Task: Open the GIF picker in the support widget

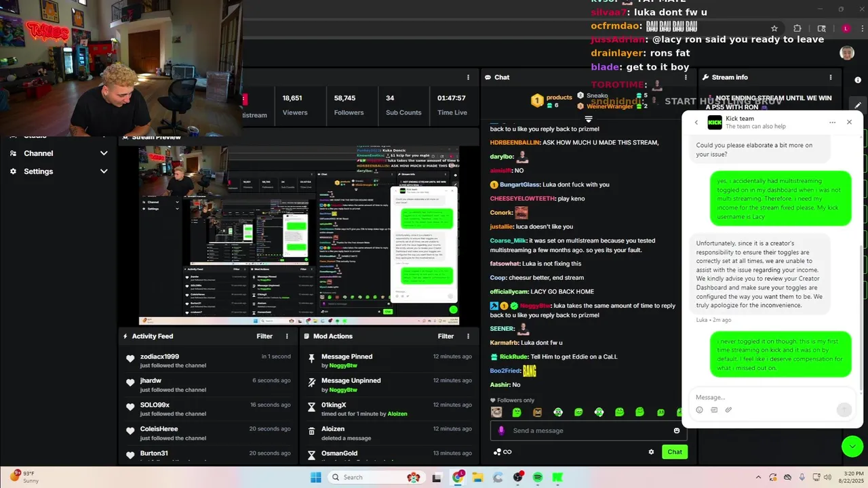Action: (x=714, y=410)
